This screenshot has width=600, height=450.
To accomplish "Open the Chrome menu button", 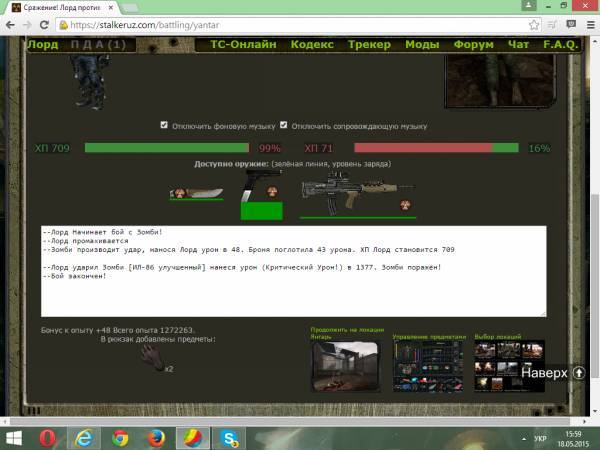I will coord(579,25).
